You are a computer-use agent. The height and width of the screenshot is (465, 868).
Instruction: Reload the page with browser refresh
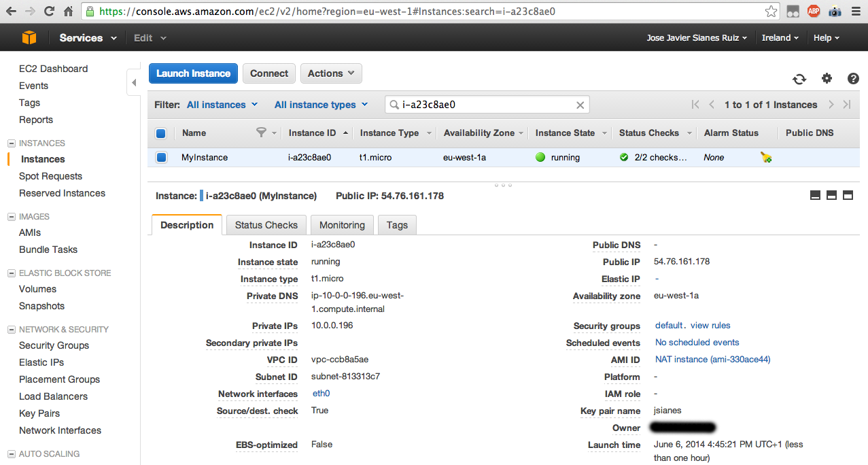click(49, 12)
